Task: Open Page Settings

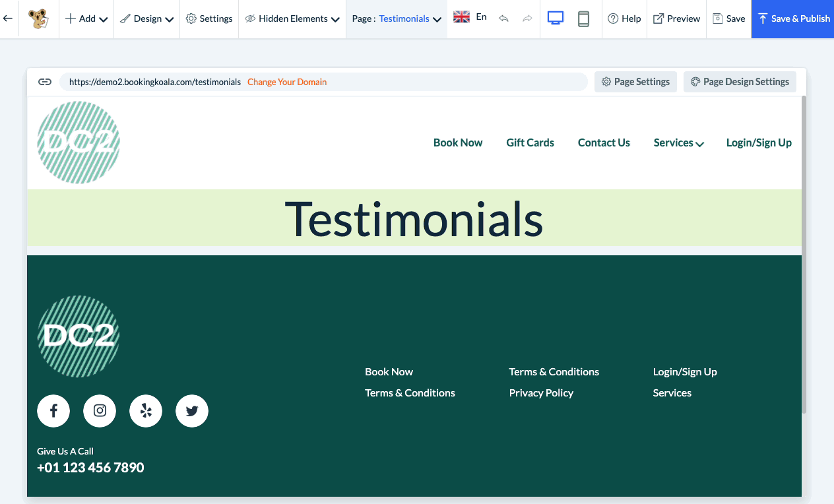Action: click(x=635, y=82)
